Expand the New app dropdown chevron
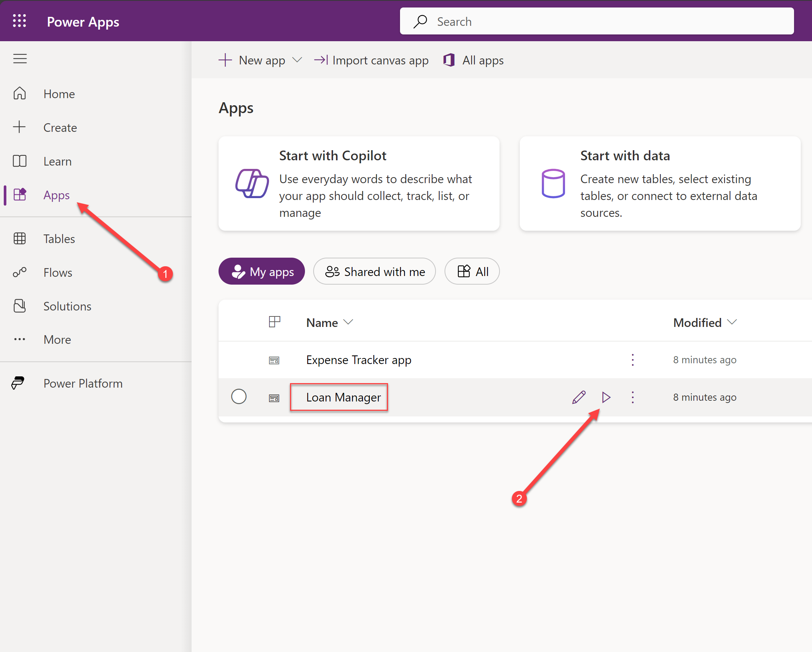 pos(297,60)
